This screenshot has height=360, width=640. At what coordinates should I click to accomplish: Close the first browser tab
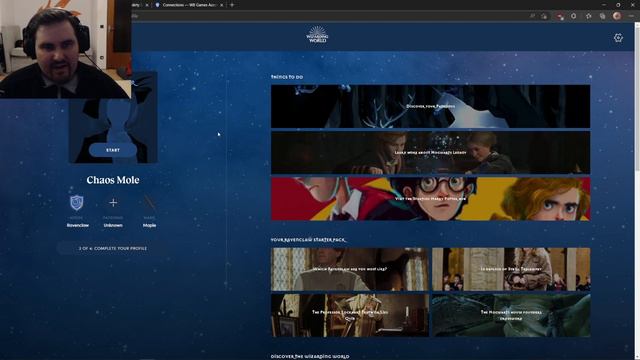pos(147,5)
